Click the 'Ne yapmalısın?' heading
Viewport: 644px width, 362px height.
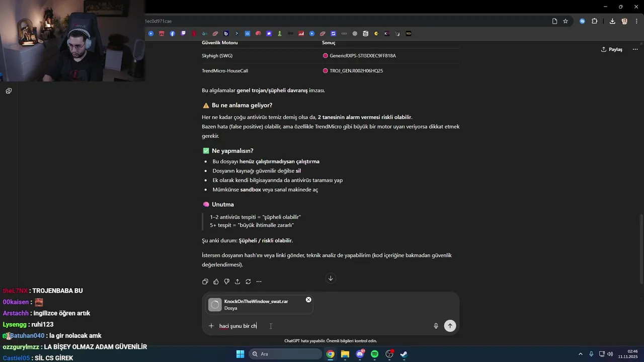[232, 151]
